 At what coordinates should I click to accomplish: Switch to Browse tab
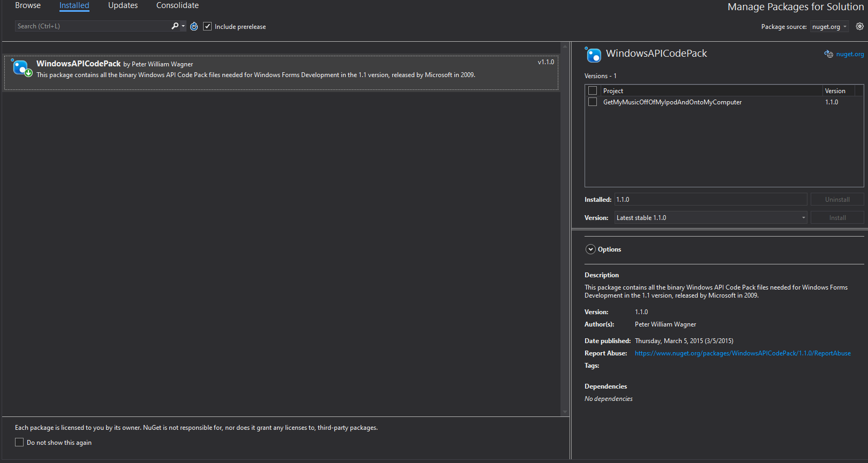[x=28, y=5]
